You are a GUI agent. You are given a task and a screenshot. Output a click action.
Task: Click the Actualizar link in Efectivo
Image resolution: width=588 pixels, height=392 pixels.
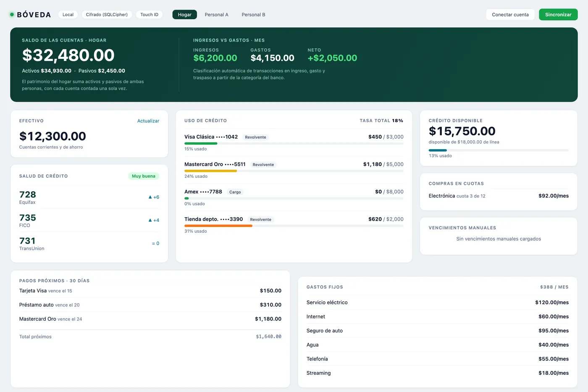[x=148, y=121]
